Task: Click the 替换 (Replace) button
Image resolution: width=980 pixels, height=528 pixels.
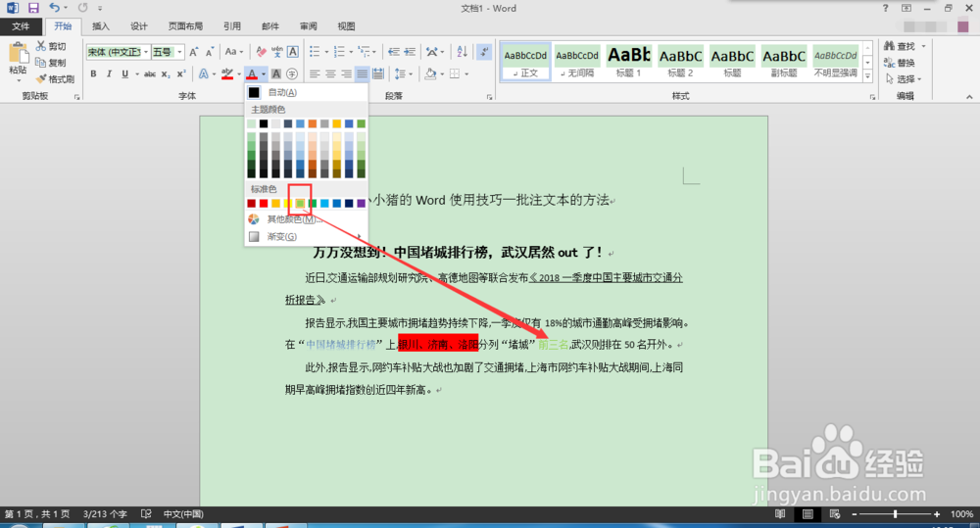Action: (x=900, y=63)
